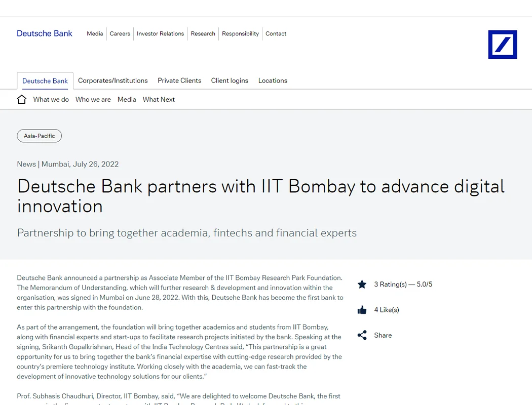Click the 3 Rating(s) — 5.0/5 text

(403, 285)
